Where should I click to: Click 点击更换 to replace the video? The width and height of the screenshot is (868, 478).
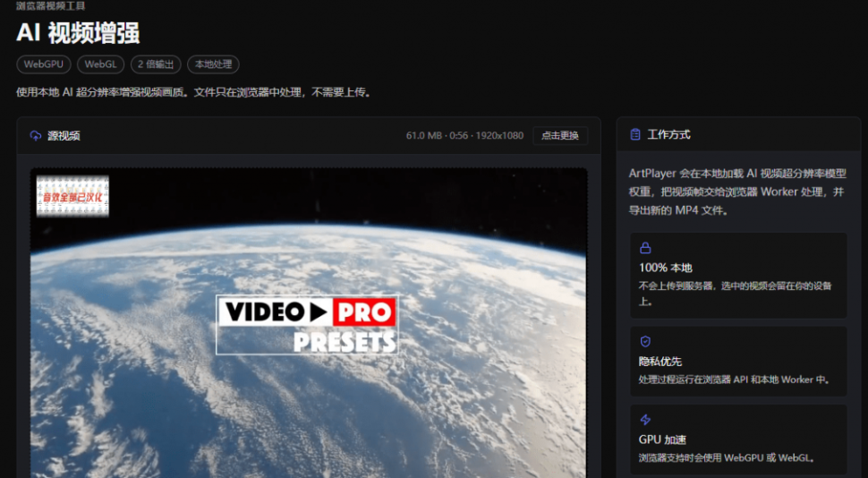[560, 136]
